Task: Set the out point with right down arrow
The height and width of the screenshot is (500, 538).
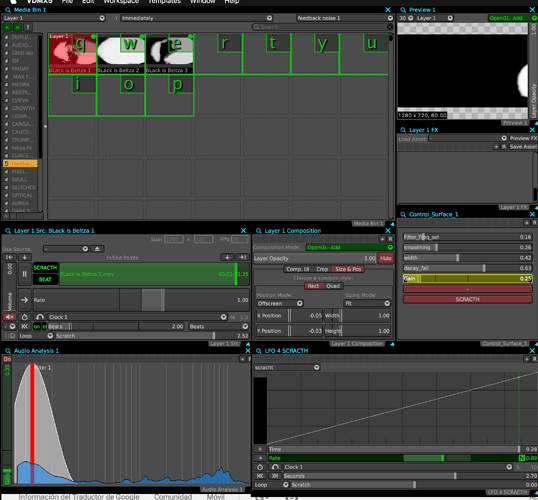Action: 227,257
